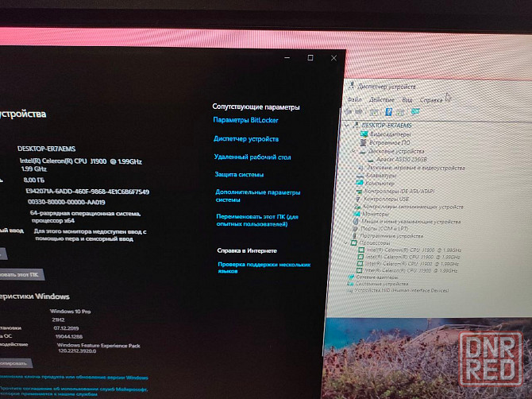The image size is (532, 399).
Task: Click the Процессоры chip icon
Action: click(354, 242)
